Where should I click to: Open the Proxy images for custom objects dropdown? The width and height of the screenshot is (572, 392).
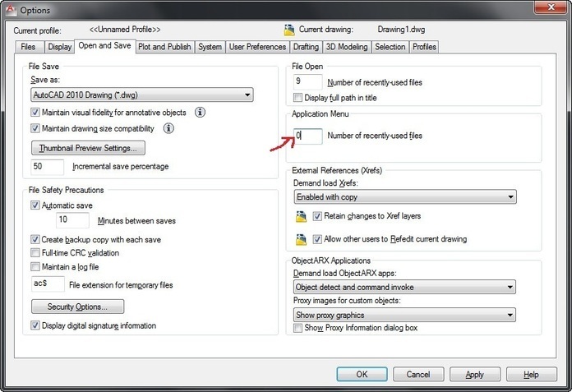[x=404, y=315]
